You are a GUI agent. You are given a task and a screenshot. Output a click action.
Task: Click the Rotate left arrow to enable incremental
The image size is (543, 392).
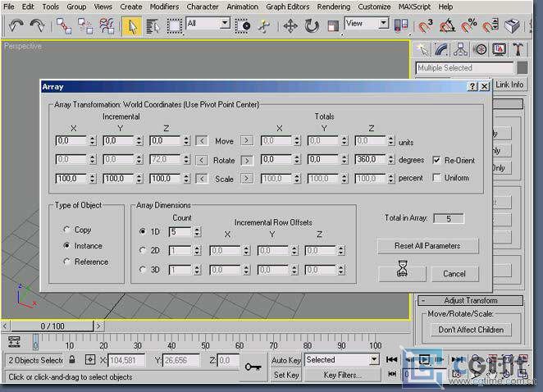pos(202,160)
